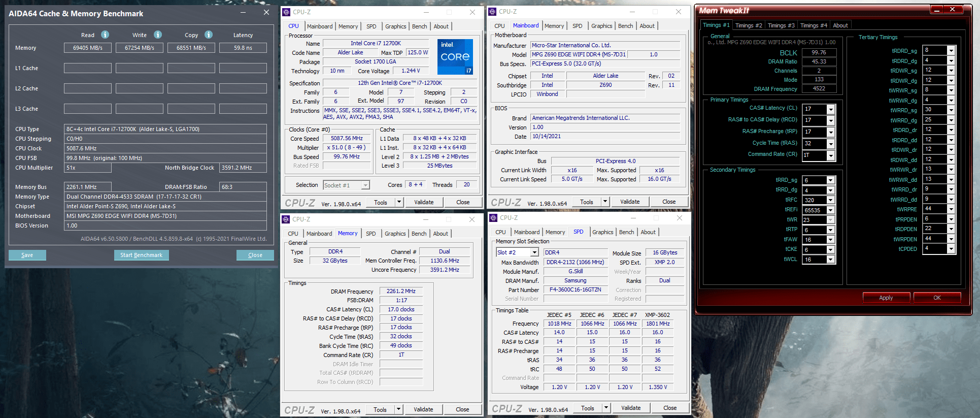Viewport: 980px width, 418px height.
Task: Open the Cycle Time (tRAS) dropdown
Action: pos(831,144)
